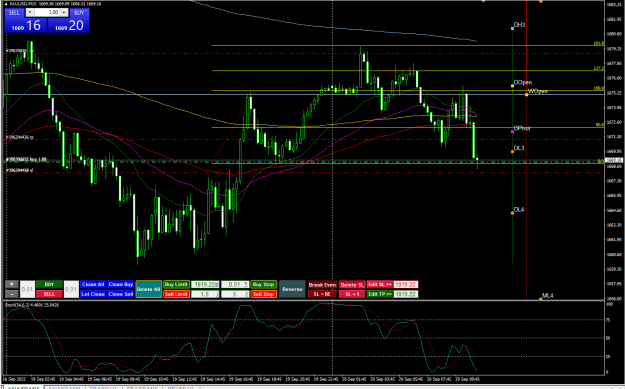Image resolution: width=625 pixels, height=389 pixels.
Task: Click the Sell Stop button
Action: [264, 294]
